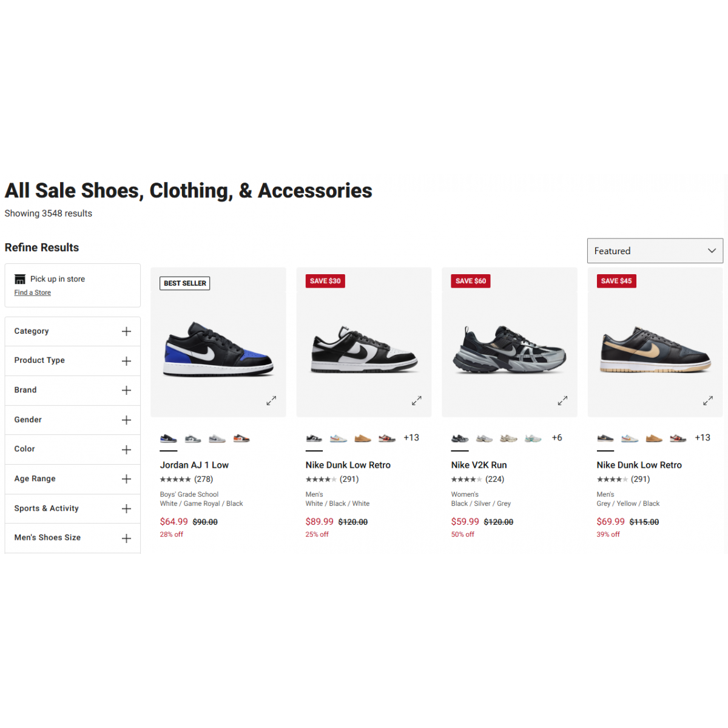Open the Nike V2K Run product title

(479, 465)
